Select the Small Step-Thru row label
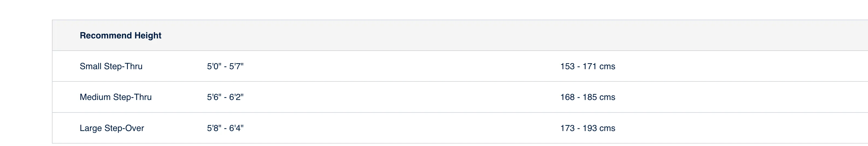Screen dimensions: 868x146 111,66
